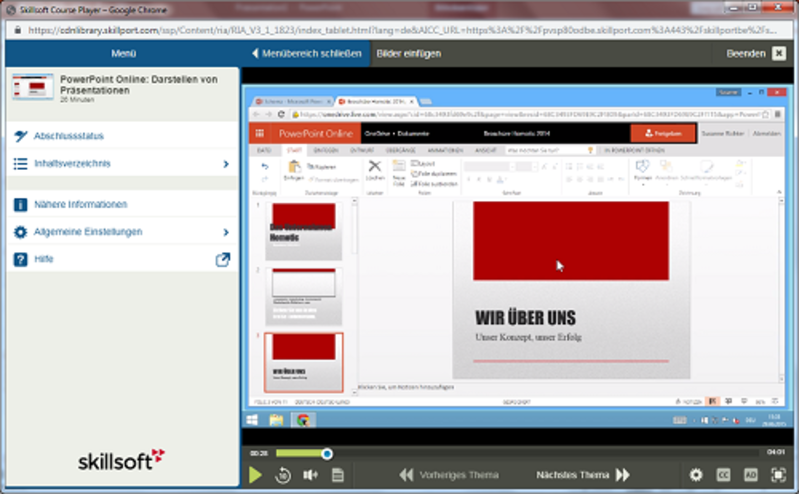Image resolution: width=799 pixels, height=494 pixels.
Task: Click IN POWERPOINT ÖFFNEN in video
Action: pyautogui.click(x=634, y=150)
